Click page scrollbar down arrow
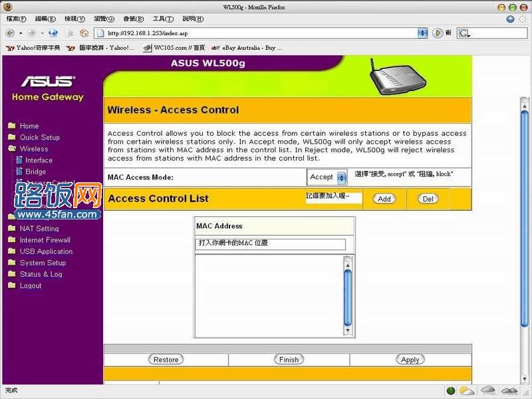532x399 pixels. [x=525, y=379]
